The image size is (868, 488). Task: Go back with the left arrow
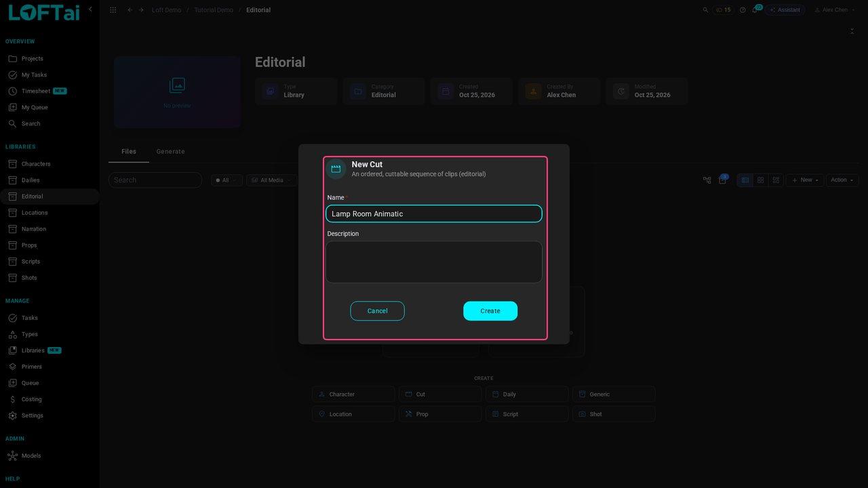tap(130, 10)
